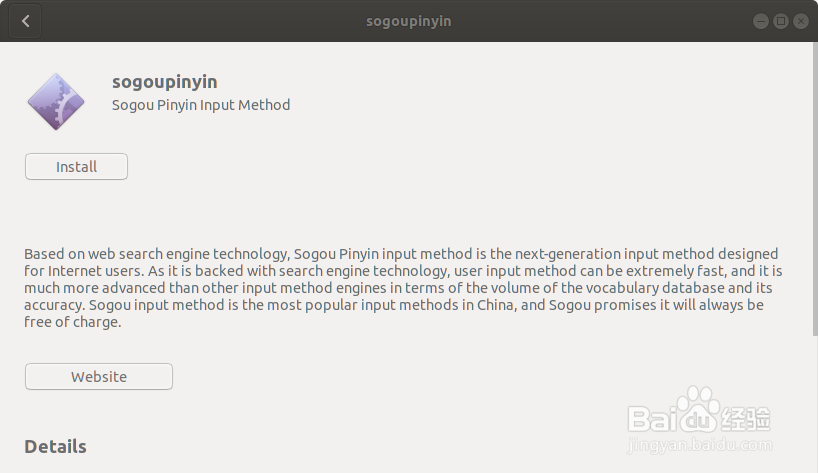Click the first line of the description paragraph

[401, 254]
